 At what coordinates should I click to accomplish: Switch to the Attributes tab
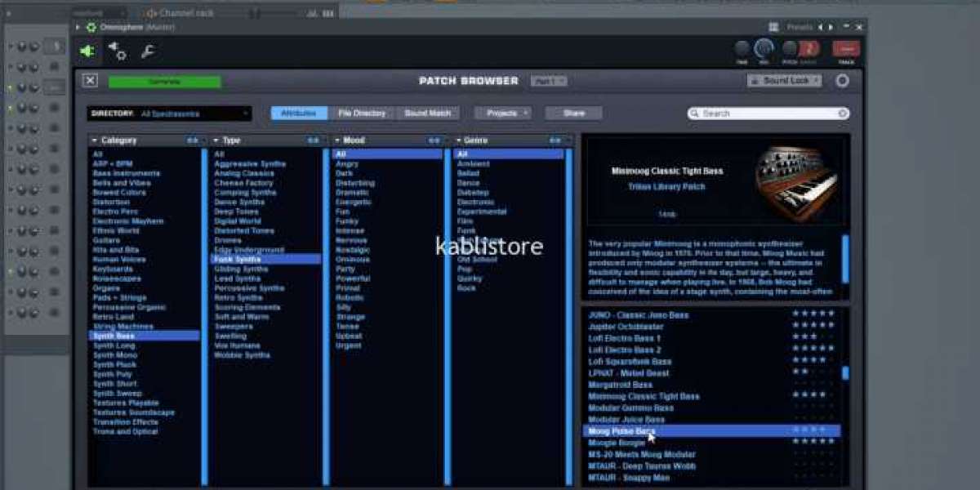(299, 114)
